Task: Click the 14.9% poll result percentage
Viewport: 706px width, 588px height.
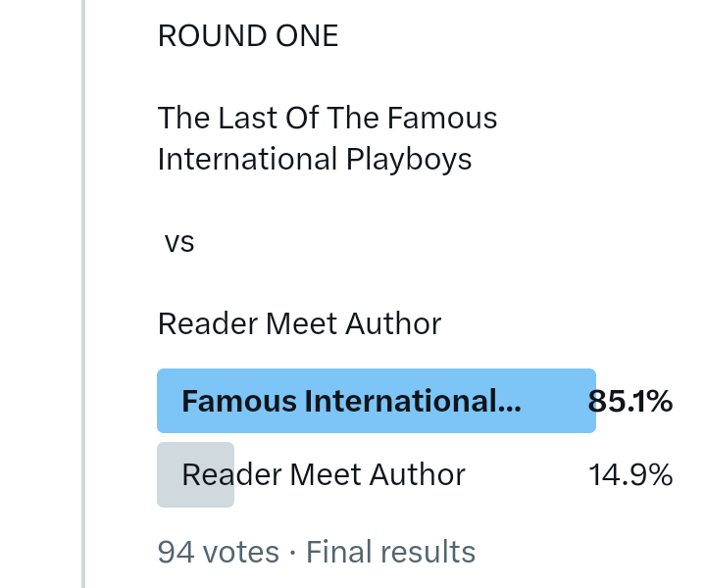Action: (630, 475)
